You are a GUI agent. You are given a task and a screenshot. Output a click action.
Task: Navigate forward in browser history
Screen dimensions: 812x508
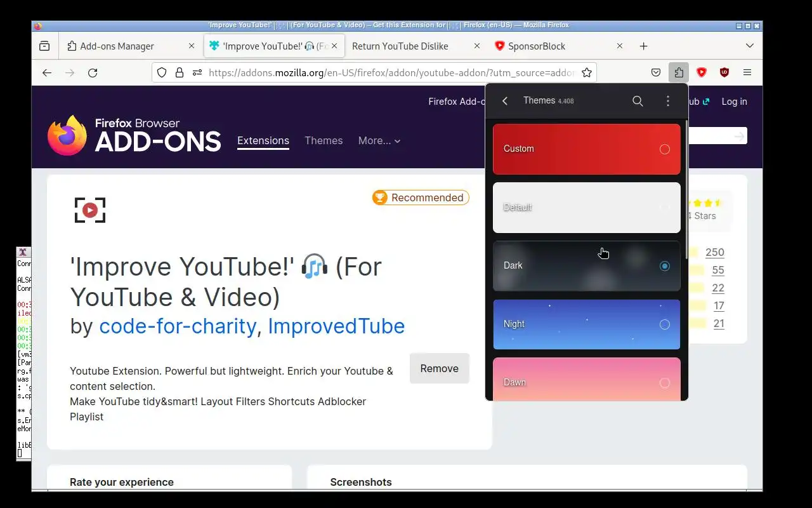[70, 72]
